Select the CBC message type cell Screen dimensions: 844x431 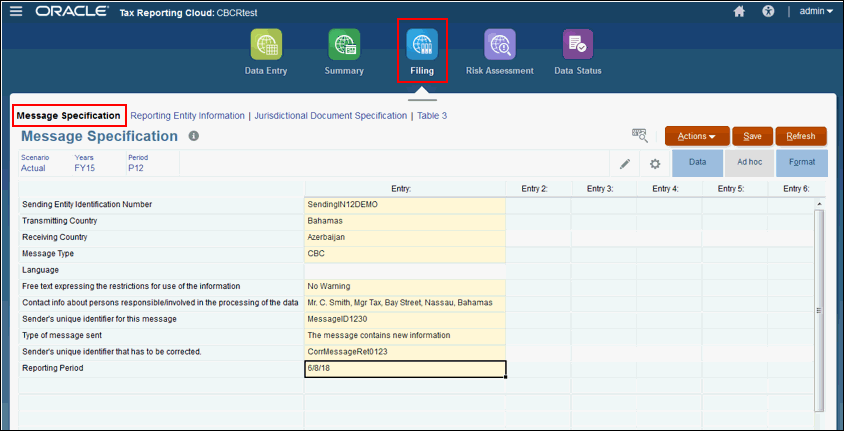point(405,254)
